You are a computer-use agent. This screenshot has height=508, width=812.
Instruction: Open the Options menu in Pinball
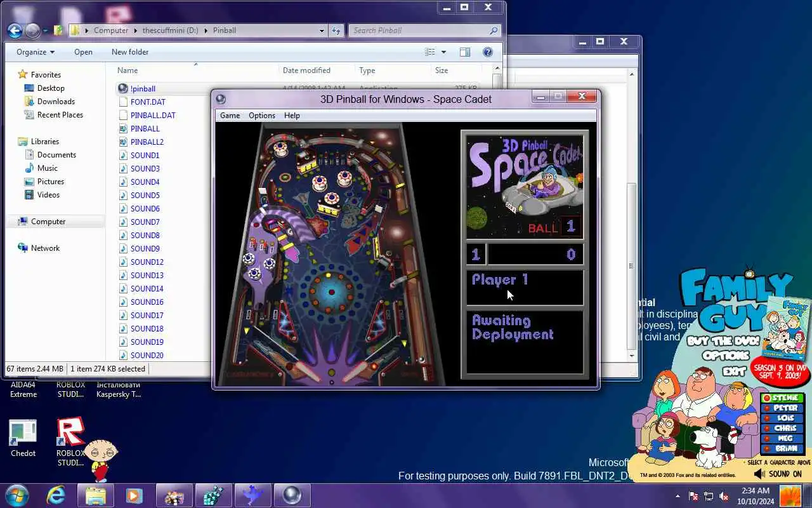(262, 116)
